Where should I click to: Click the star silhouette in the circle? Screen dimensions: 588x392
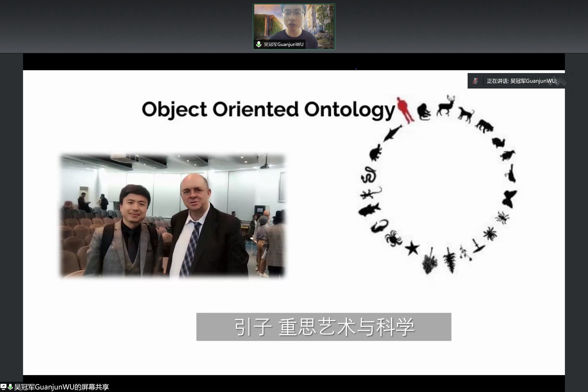pyautogui.click(x=412, y=248)
